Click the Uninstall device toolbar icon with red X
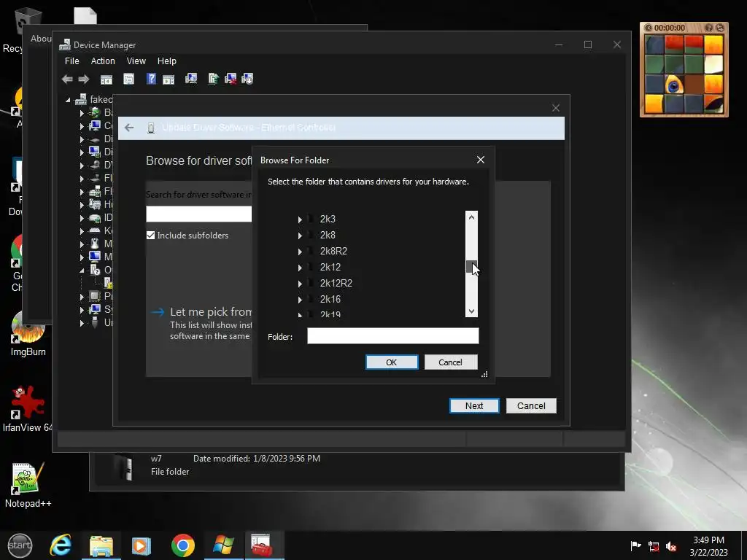Viewport: 747px width, 560px height. point(231,79)
